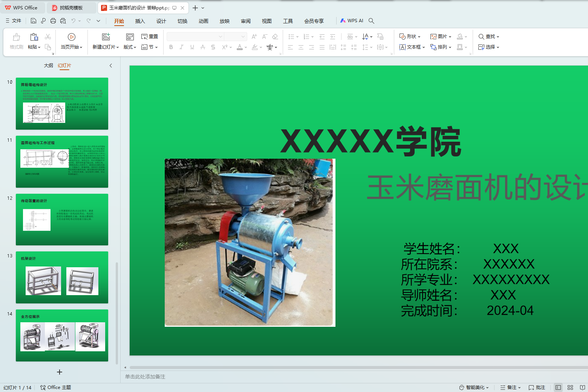
Task: Click the font color swatch button
Action: click(x=240, y=47)
